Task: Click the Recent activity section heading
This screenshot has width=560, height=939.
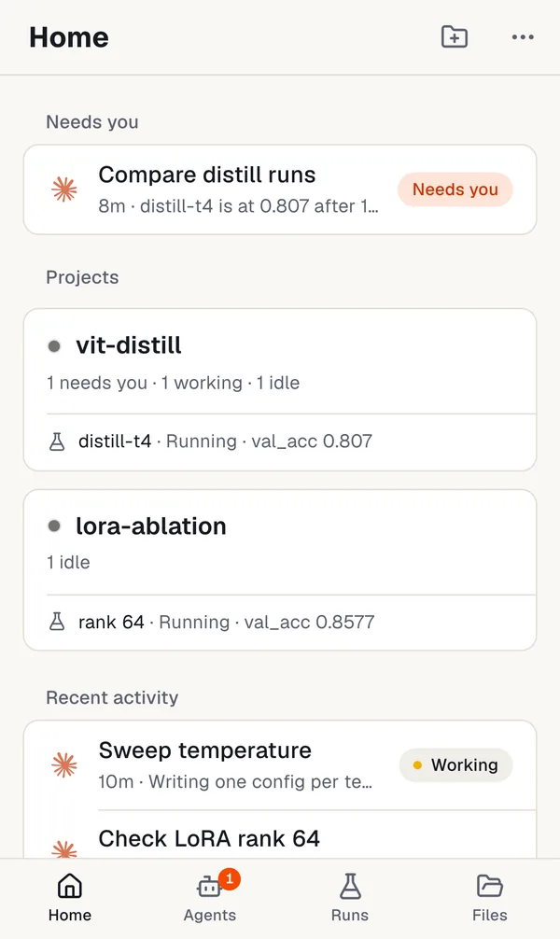Action: pyautogui.click(x=112, y=697)
